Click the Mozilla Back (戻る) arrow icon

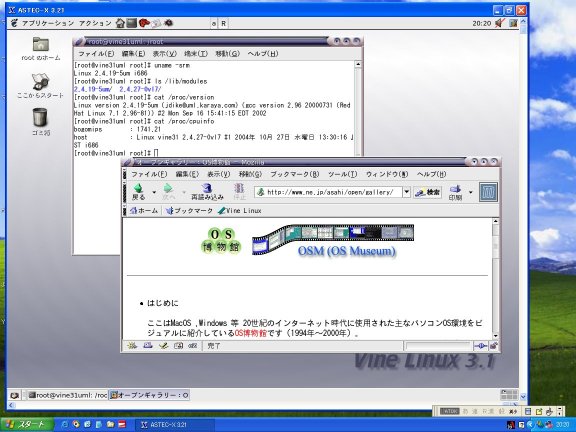138,188
